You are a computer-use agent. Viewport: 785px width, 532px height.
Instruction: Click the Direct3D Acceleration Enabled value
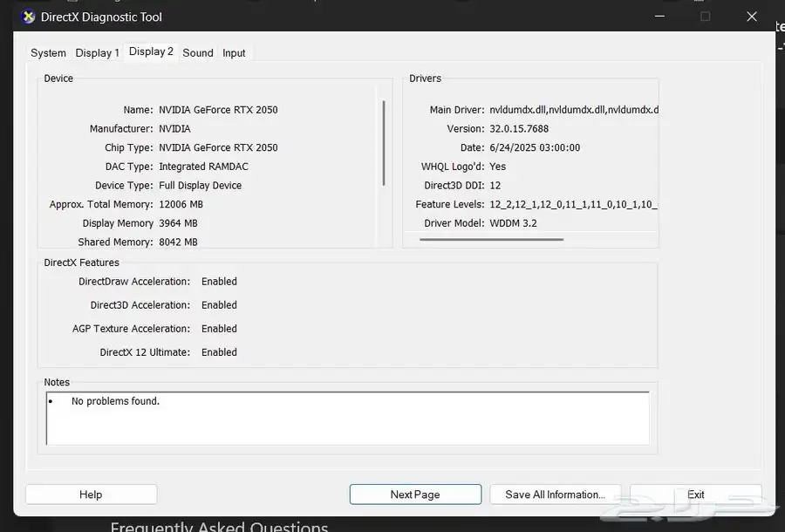219,304
